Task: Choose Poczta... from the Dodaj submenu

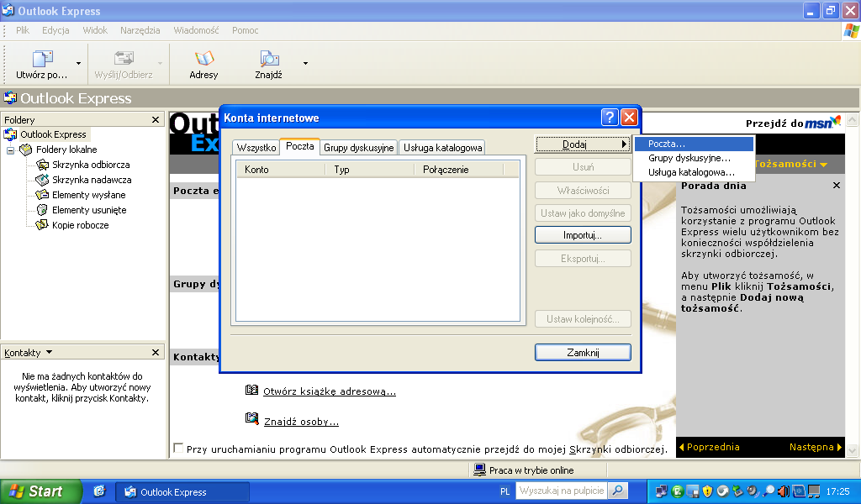Action: coord(694,144)
